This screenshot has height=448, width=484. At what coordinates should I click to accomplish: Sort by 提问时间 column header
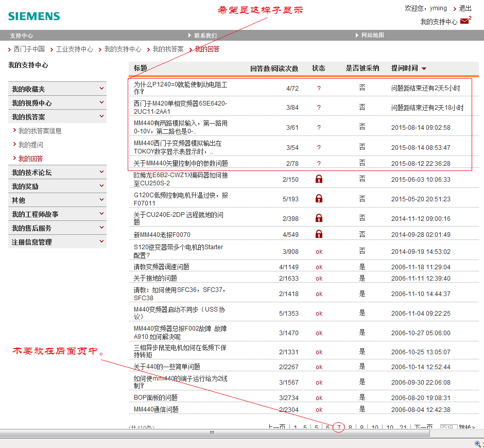click(x=404, y=68)
